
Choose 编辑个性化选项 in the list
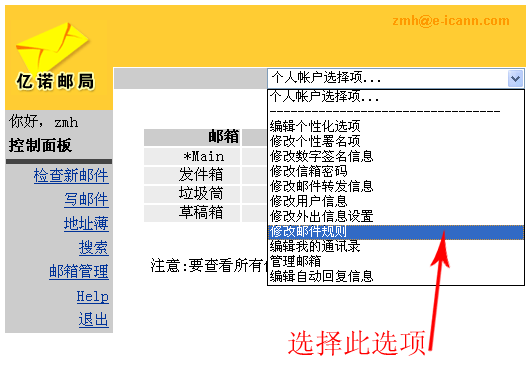[395, 126]
